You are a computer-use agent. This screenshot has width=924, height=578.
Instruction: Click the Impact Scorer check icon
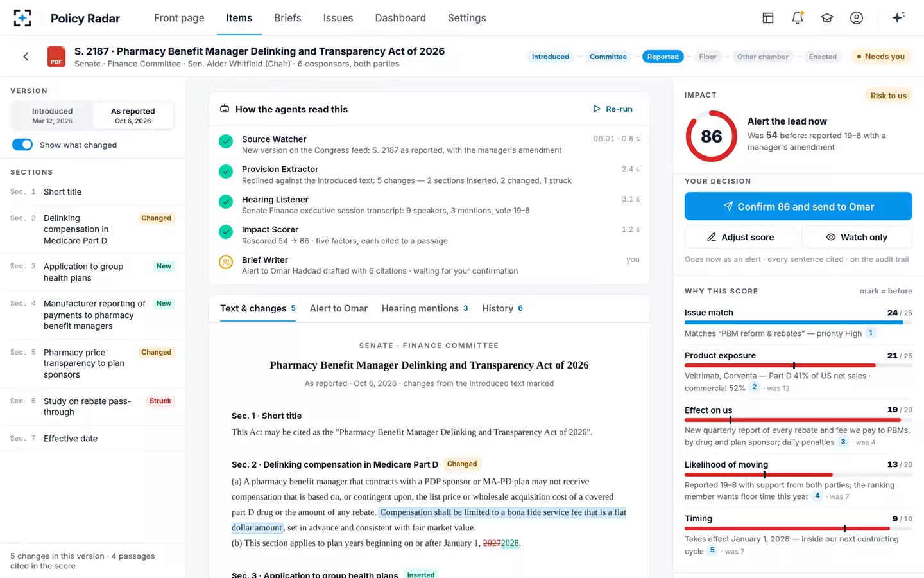click(226, 232)
